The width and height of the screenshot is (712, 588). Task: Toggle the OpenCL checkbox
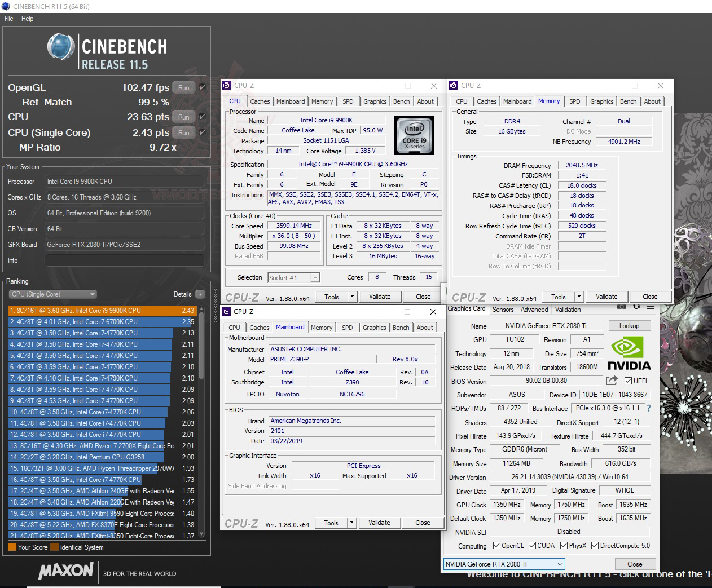coord(496,546)
